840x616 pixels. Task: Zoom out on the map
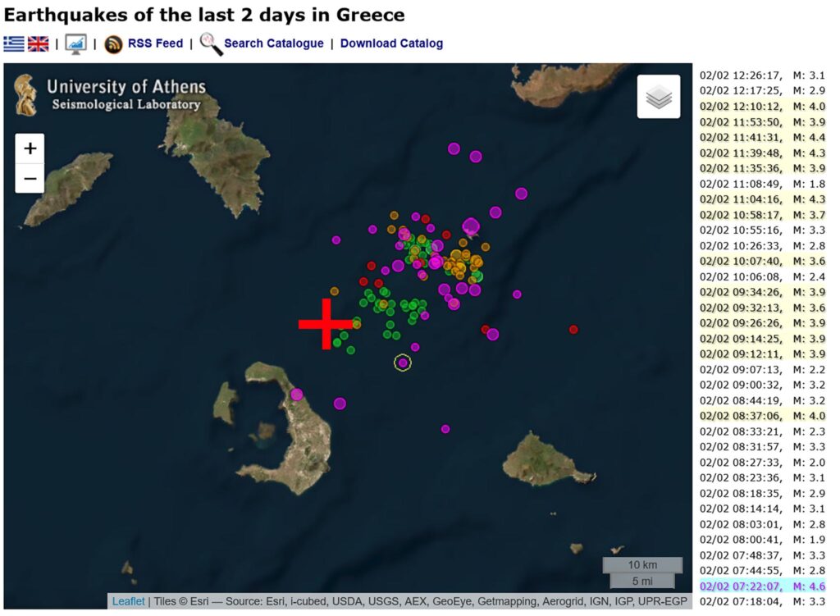coord(30,178)
